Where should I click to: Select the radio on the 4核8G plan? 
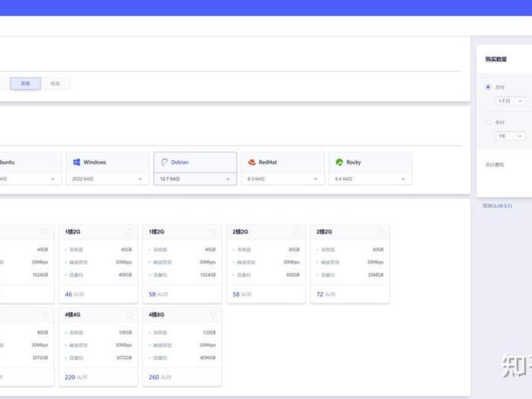213,315
